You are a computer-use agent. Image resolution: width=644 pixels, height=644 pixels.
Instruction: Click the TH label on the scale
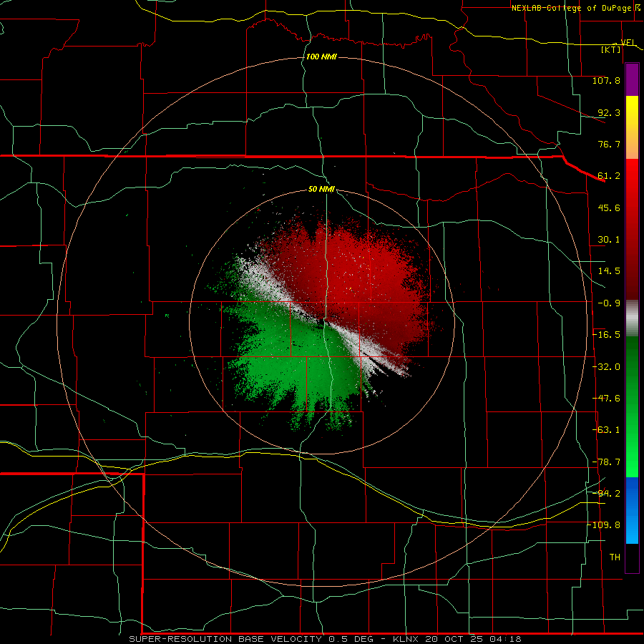pos(615,557)
